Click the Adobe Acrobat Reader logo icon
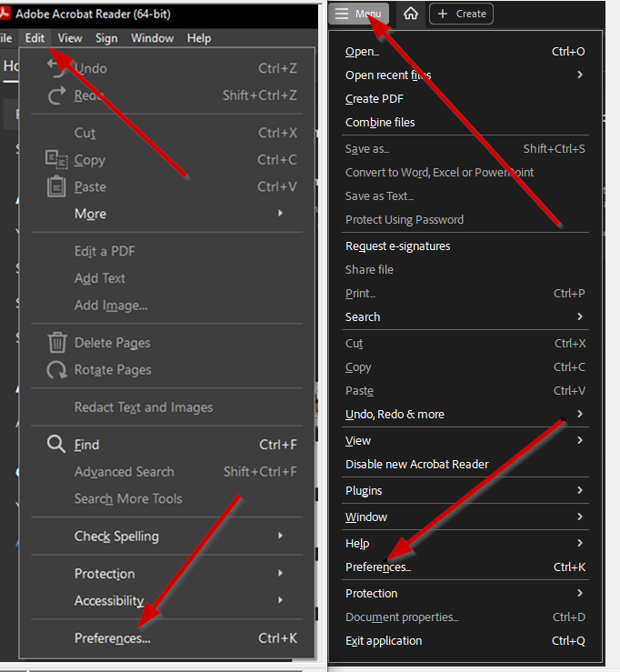Viewport: 620px width, 672px height. pyautogui.click(x=5, y=15)
